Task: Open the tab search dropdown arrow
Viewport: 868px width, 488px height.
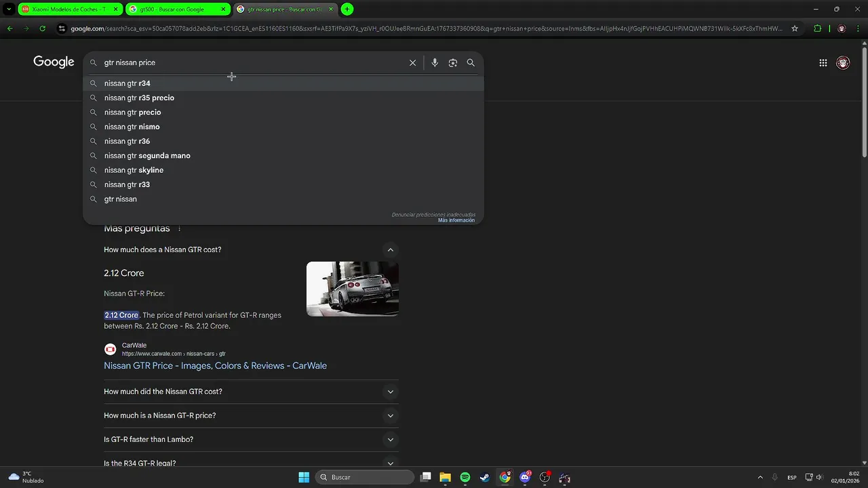Action: (9, 9)
